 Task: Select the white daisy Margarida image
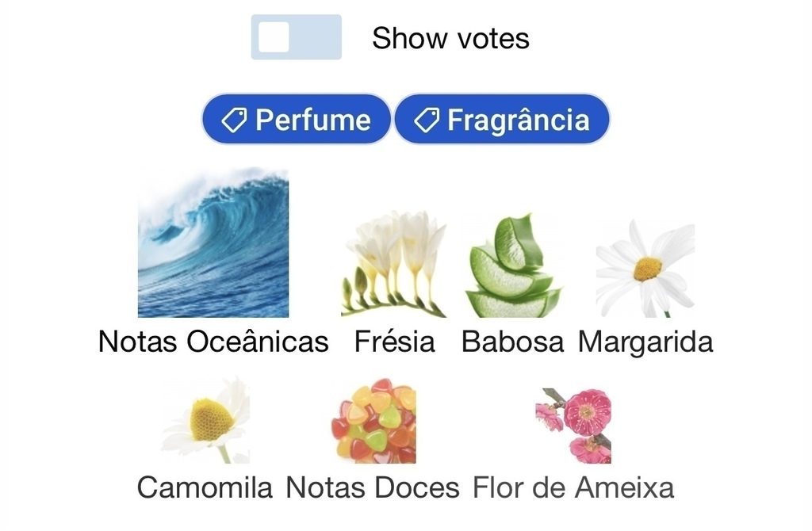coord(645,268)
